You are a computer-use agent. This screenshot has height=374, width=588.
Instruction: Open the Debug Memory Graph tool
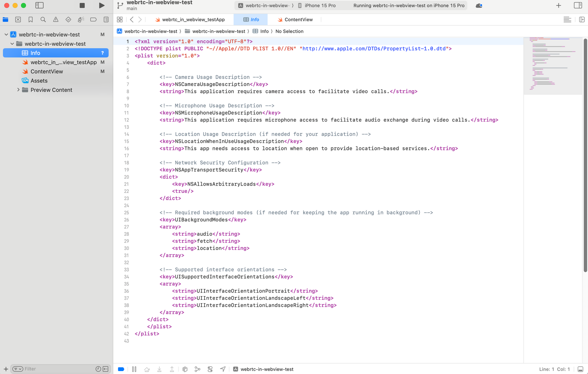(197, 369)
